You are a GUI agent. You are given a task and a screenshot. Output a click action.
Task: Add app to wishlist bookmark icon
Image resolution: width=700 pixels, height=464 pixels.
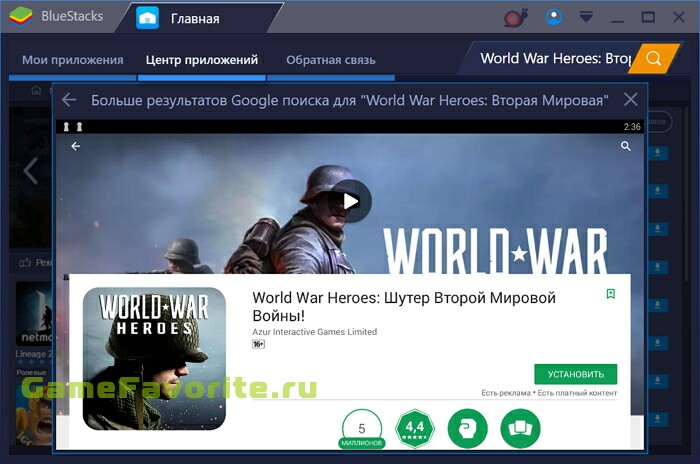(x=611, y=294)
